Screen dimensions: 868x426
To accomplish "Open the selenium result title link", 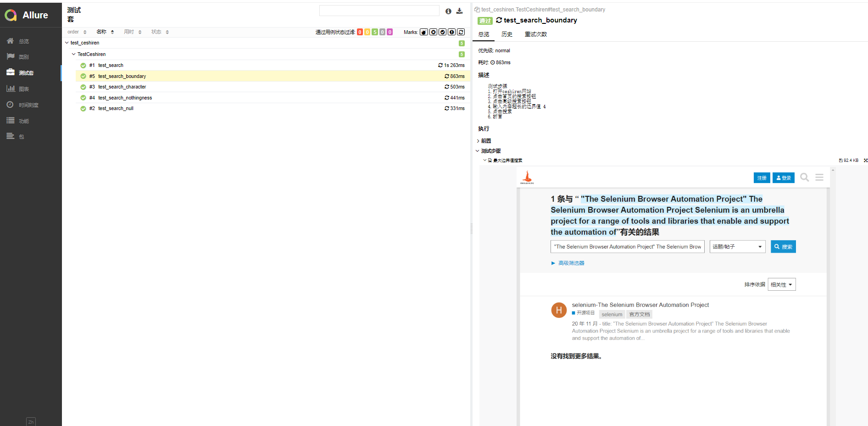I will (x=640, y=305).
